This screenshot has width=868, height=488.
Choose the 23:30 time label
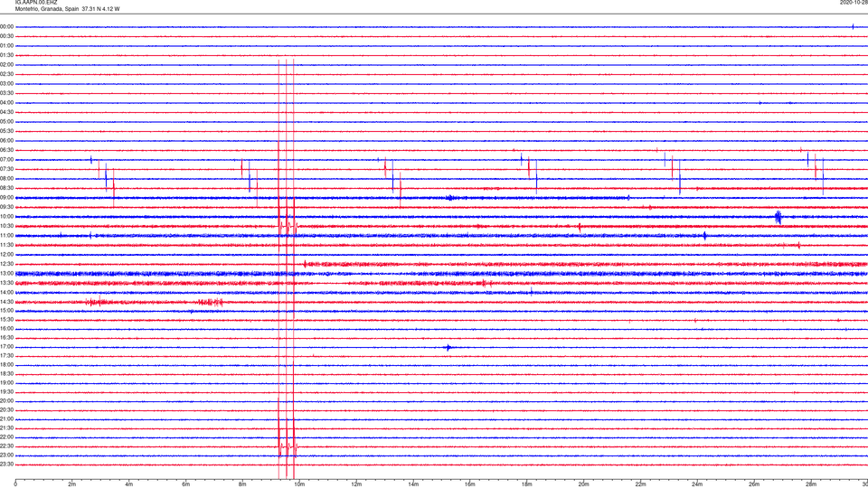(x=6, y=465)
